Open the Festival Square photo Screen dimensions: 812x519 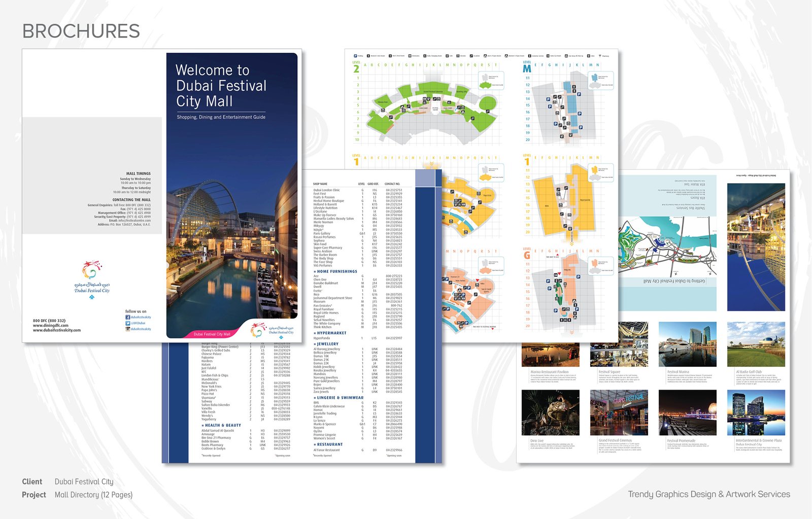(619, 344)
